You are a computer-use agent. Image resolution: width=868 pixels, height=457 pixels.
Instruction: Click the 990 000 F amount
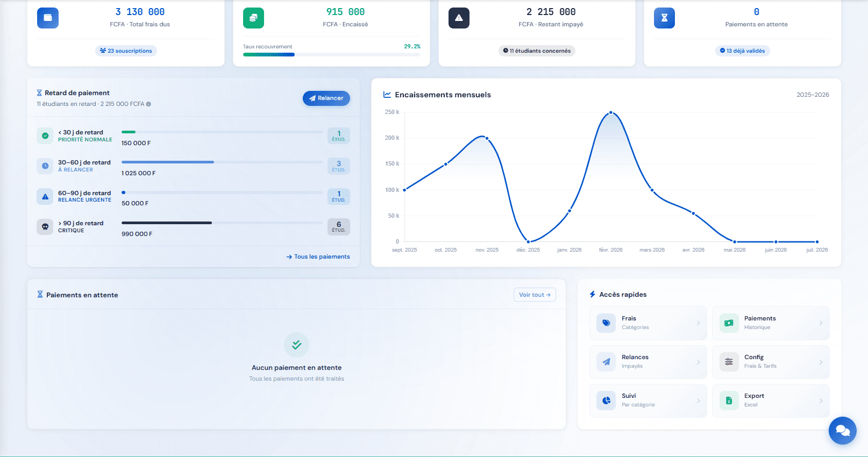(137, 234)
